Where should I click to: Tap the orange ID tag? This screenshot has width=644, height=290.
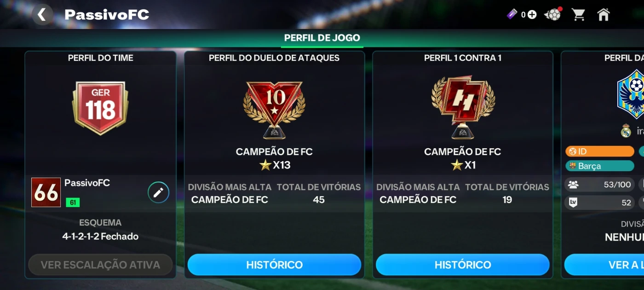600,151
